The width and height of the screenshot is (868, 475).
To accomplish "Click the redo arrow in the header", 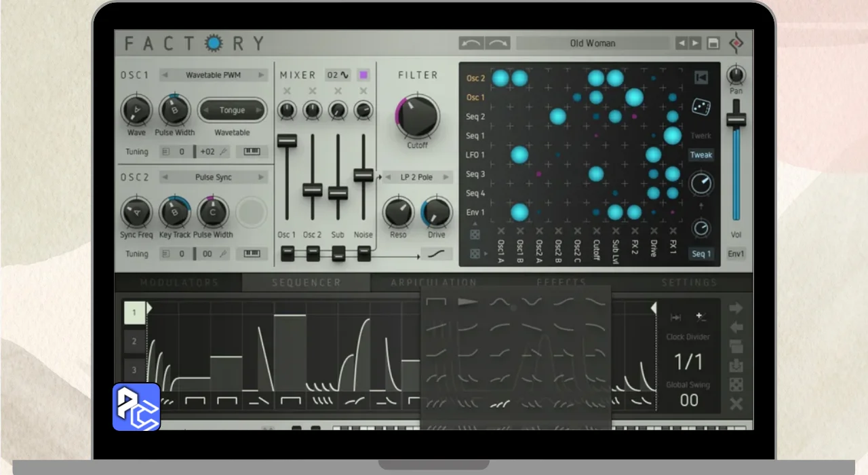I will pyautogui.click(x=498, y=43).
